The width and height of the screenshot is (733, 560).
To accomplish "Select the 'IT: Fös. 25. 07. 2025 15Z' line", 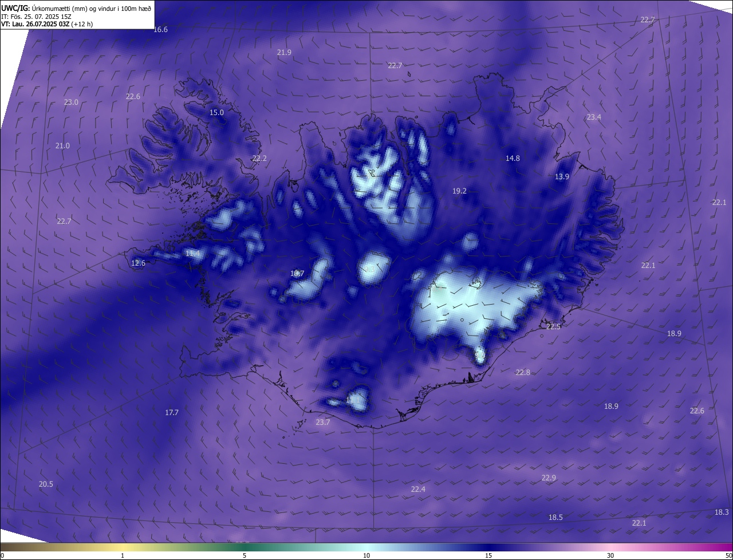I will [36, 17].
